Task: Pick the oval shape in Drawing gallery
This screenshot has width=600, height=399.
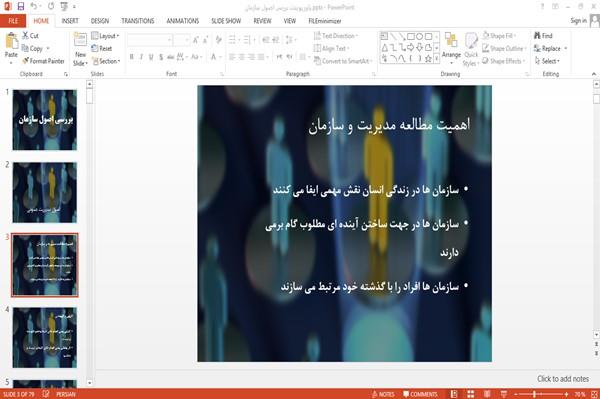Action: pos(419,36)
